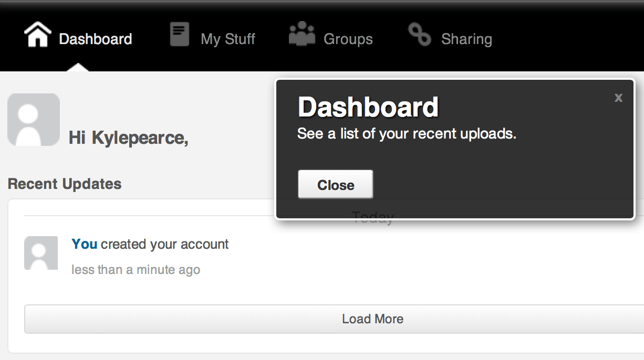Open the Sharing section label
Image resolution: width=644 pixels, height=360 pixels.
[466, 39]
